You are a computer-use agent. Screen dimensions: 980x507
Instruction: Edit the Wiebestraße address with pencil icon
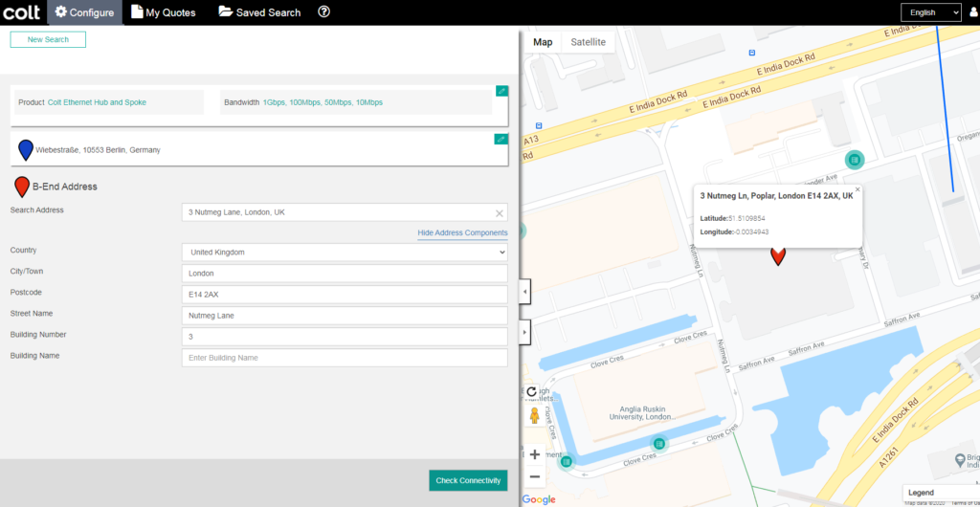(501, 139)
